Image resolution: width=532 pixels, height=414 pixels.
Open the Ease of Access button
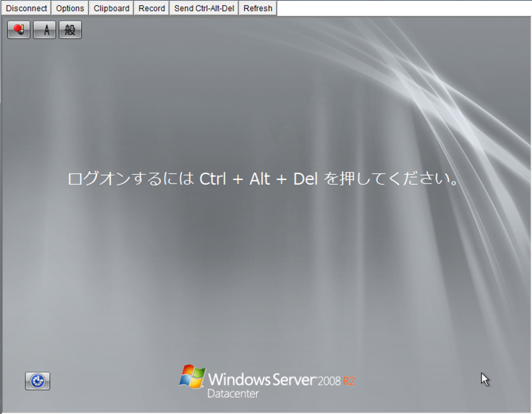click(x=37, y=381)
